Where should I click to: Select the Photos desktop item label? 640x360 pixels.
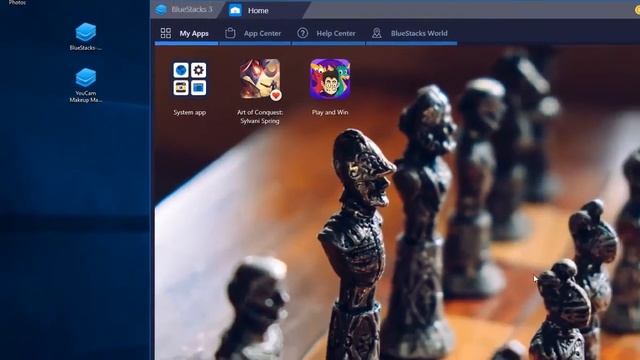[17, 2]
